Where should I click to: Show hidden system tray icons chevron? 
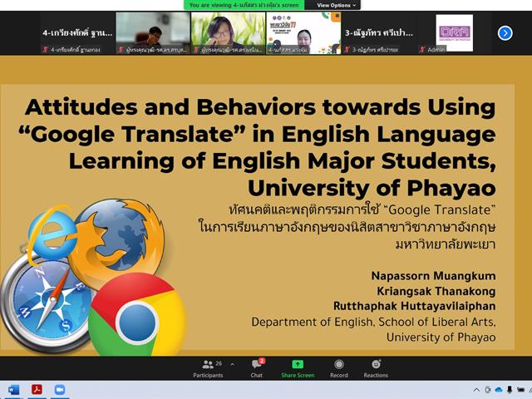click(x=476, y=390)
